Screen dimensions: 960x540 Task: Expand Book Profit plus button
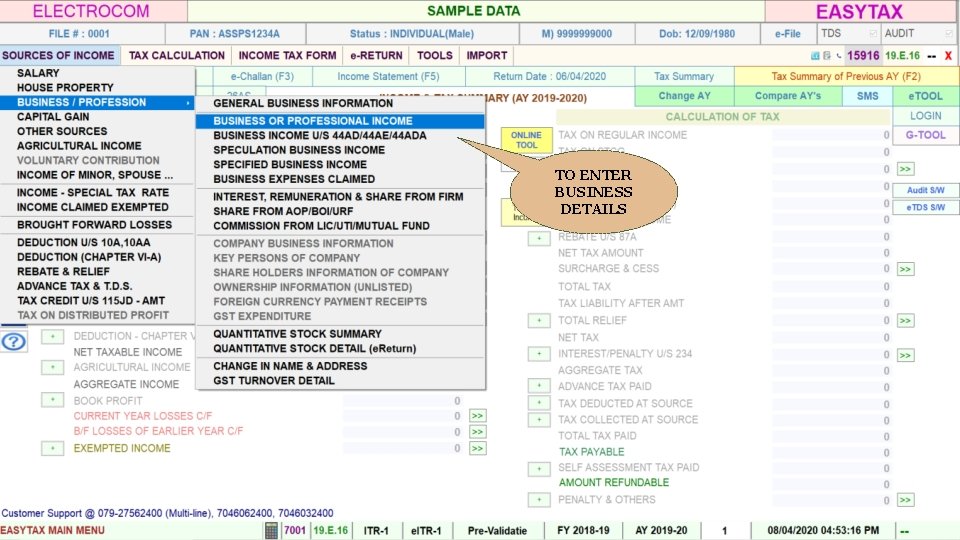(x=53, y=400)
